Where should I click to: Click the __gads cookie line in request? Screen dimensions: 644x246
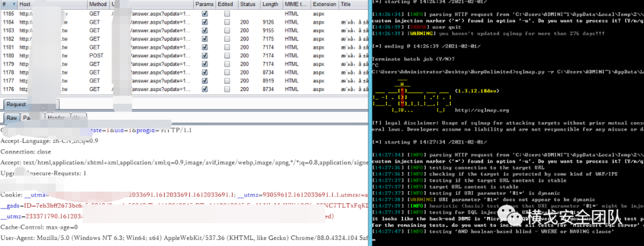pos(184,205)
